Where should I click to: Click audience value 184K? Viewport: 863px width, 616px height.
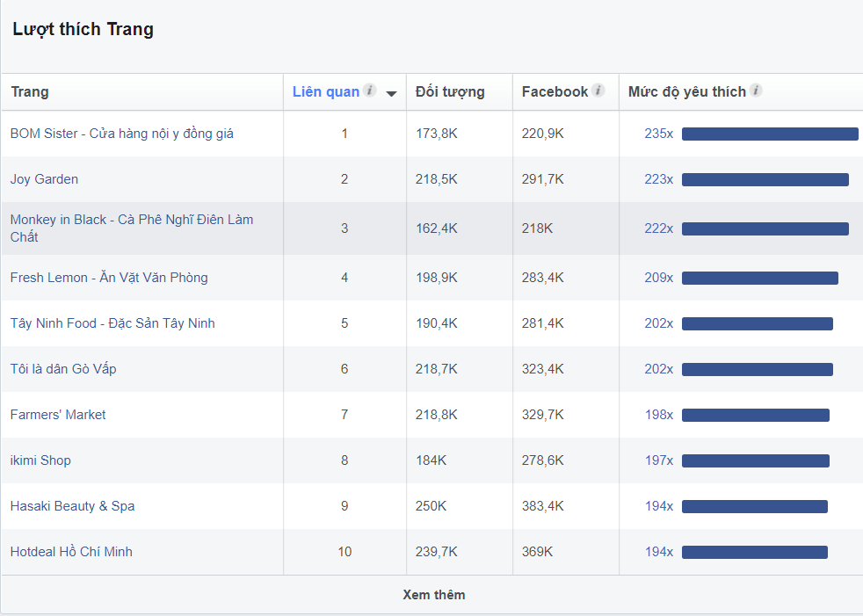[x=431, y=460]
